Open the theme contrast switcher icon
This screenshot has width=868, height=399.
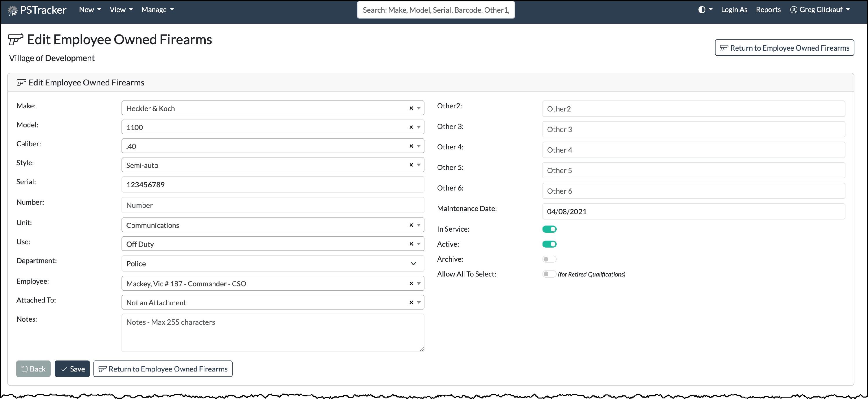tap(702, 10)
